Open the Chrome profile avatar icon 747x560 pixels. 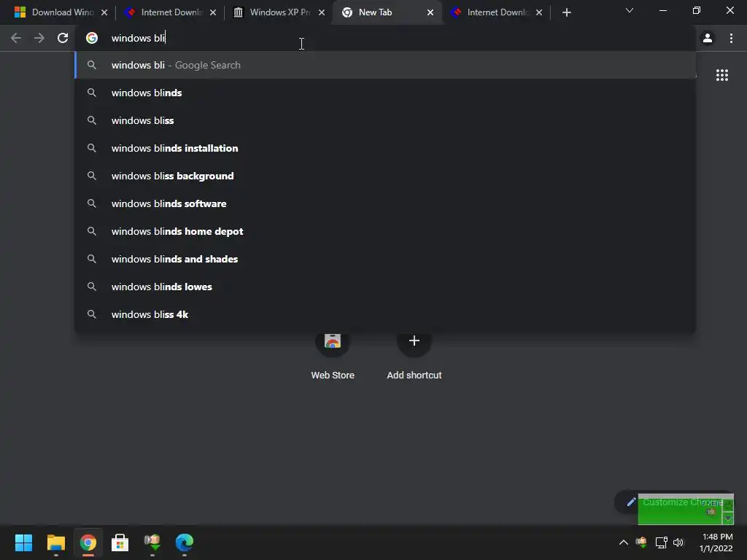tap(708, 38)
